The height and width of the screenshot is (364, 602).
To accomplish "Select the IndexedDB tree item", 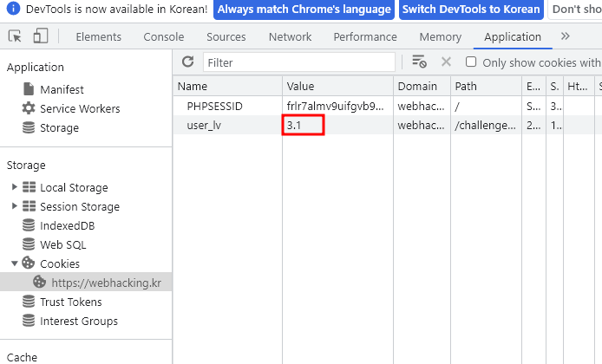I will [x=67, y=225].
